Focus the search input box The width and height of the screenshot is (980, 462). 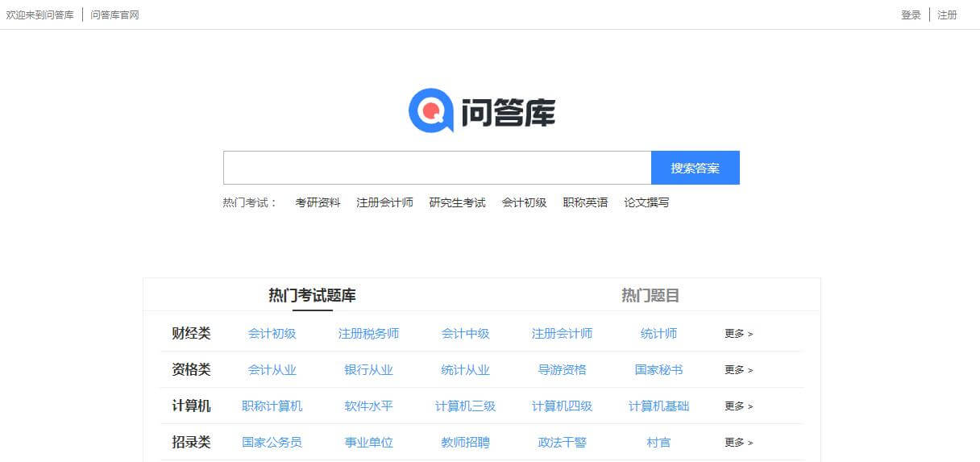point(437,168)
